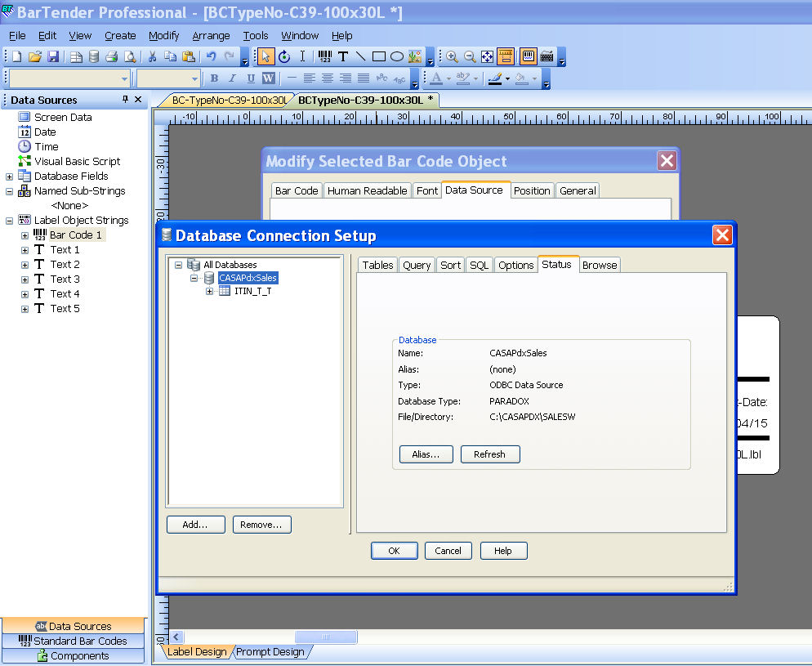Toggle center text alignment
Viewport: 812px width, 666px height.
coord(328,78)
